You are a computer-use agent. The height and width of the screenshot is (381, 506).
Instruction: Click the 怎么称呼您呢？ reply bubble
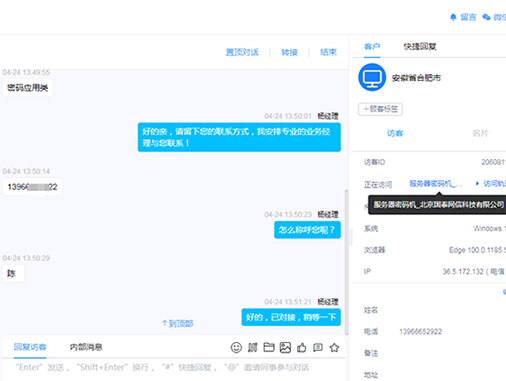307,230
